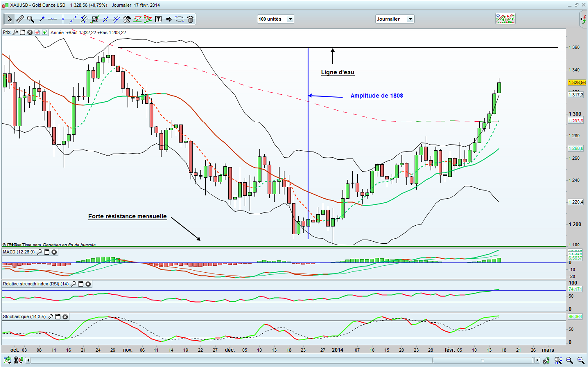Select the ruler measurement tool
The height and width of the screenshot is (367, 588).
[20, 19]
